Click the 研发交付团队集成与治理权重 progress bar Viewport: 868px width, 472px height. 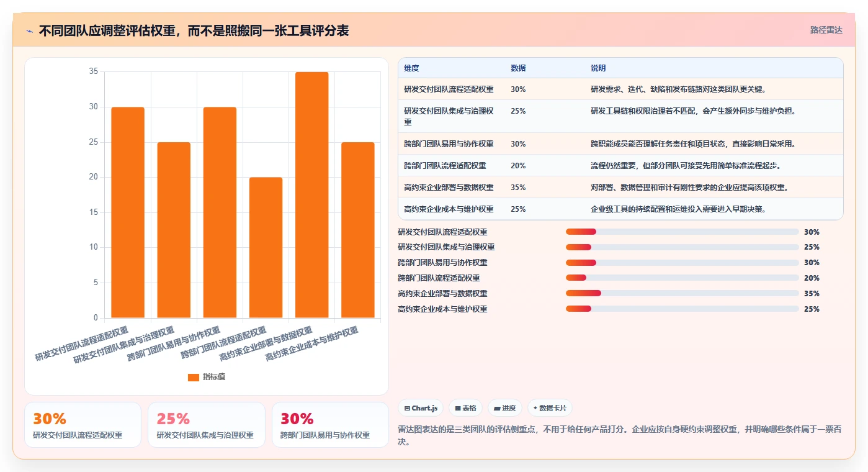[x=682, y=247]
